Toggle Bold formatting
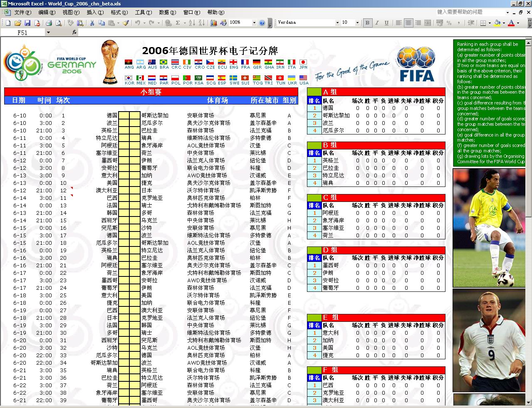Image resolution: width=532 pixels, height=408 pixels. click(367, 23)
